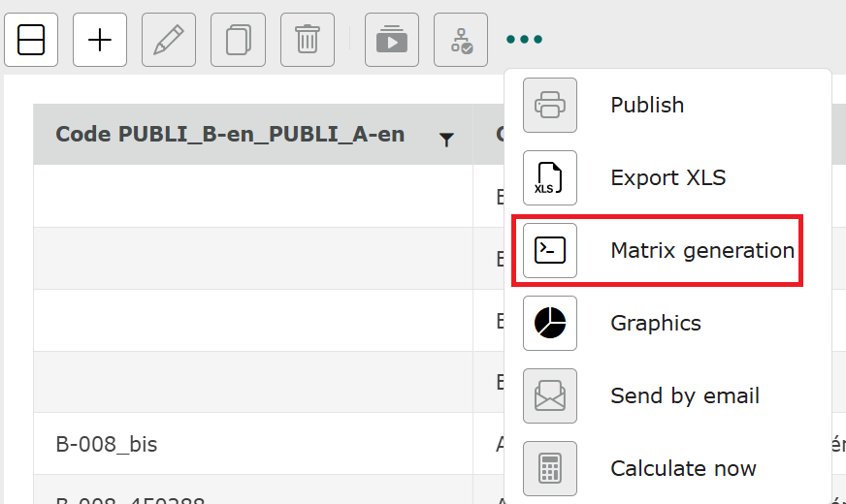Click the printer icon beside Publish

pyautogui.click(x=550, y=105)
